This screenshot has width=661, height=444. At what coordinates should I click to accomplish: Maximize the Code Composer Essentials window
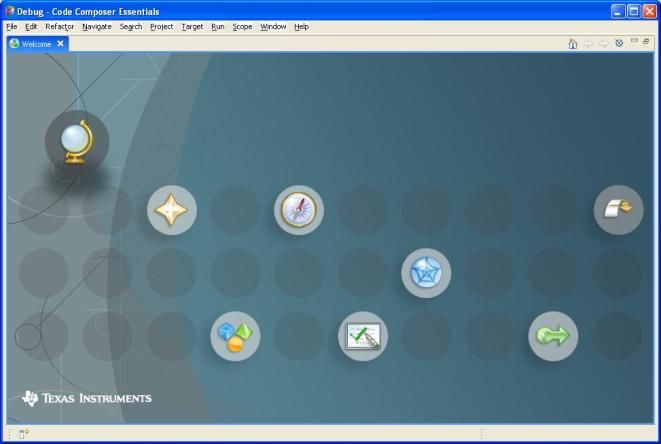point(634,11)
